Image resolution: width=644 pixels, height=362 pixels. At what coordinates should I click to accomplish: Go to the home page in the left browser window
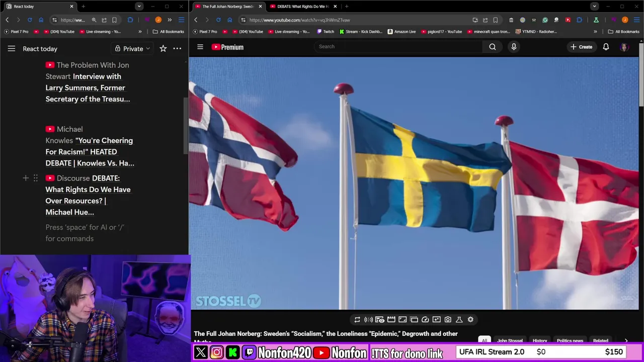(x=41, y=20)
